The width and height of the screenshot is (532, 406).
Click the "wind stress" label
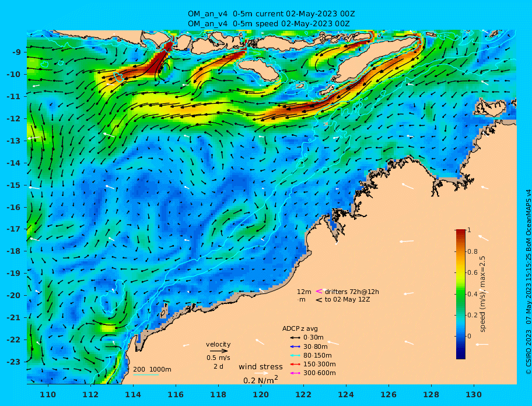261,367
